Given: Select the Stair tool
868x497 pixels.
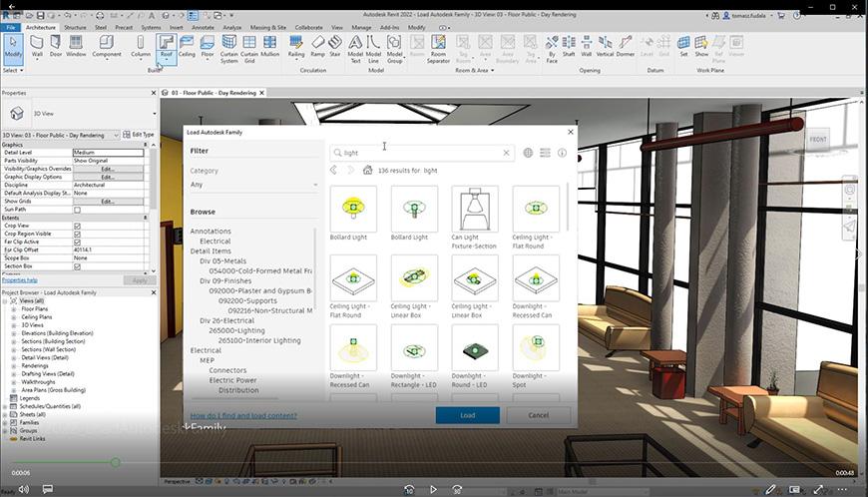Looking at the screenshot, I should tap(335, 47).
